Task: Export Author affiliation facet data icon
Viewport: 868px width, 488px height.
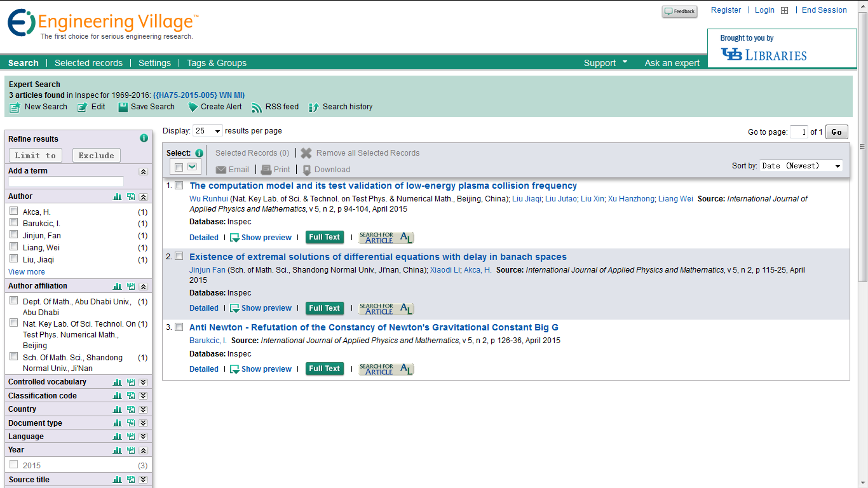Action: pyautogui.click(x=130, y=287)
